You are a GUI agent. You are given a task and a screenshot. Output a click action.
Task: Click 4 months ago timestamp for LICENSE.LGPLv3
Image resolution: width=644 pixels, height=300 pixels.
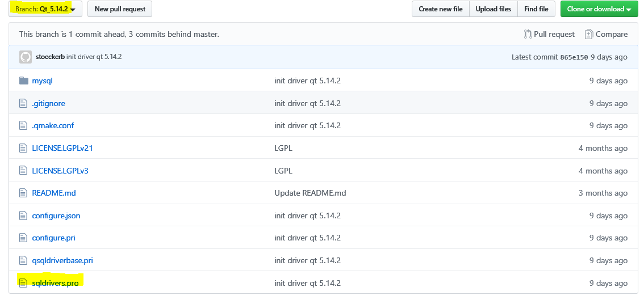603,171
